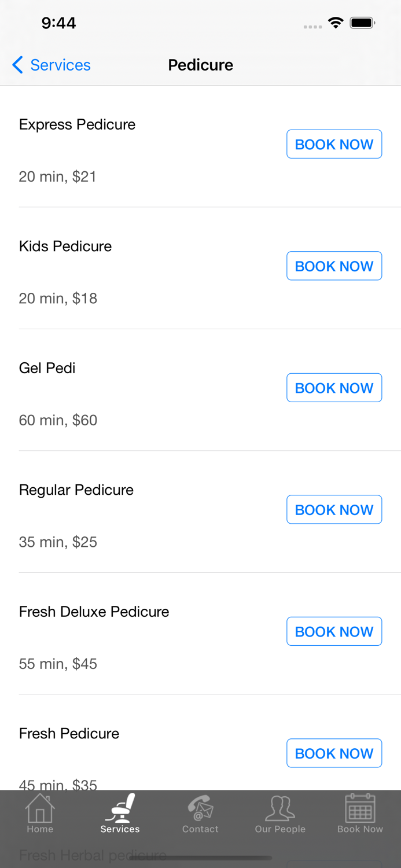Book Now for Fresh Deluxe Pedicure
The width and height of the screenshot is (401, 868).
point(334,631)
